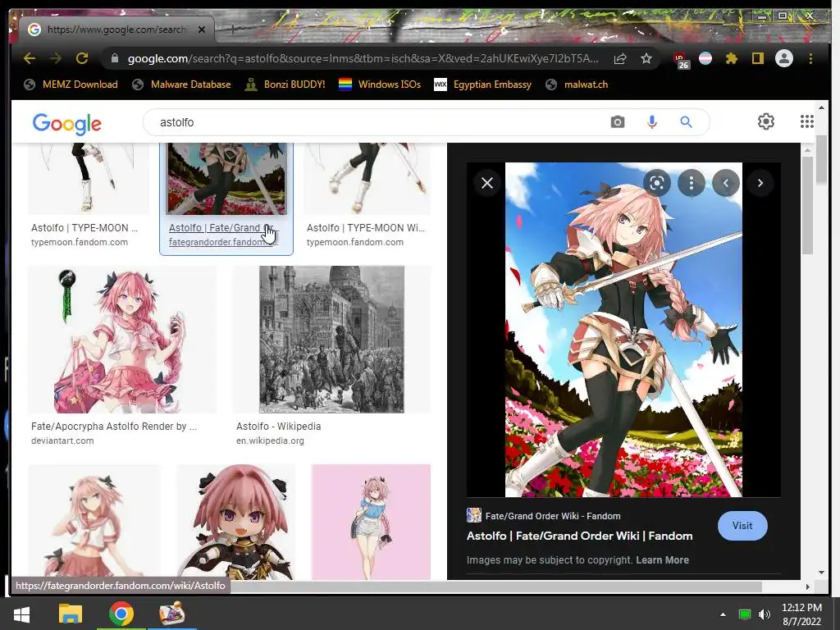Open the Bonzi BUDDY! bookmark
840x630 pixels.
(285, 84)
